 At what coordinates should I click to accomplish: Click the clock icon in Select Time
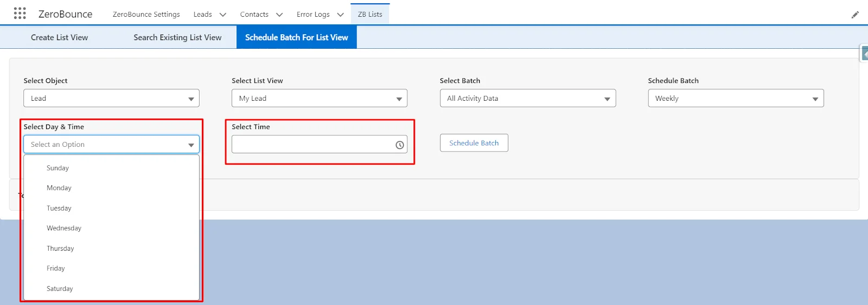point(399,145)
